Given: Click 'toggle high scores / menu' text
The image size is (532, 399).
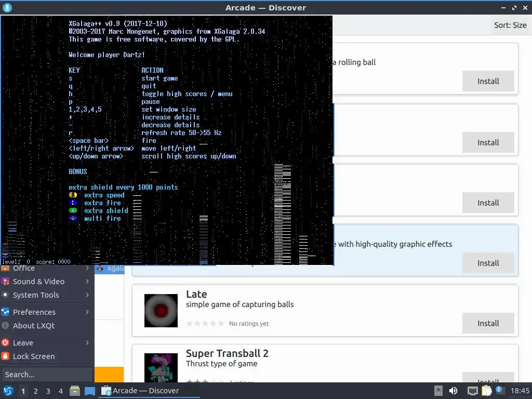Looking at the screenshot, I should click(x=187, y=94).
